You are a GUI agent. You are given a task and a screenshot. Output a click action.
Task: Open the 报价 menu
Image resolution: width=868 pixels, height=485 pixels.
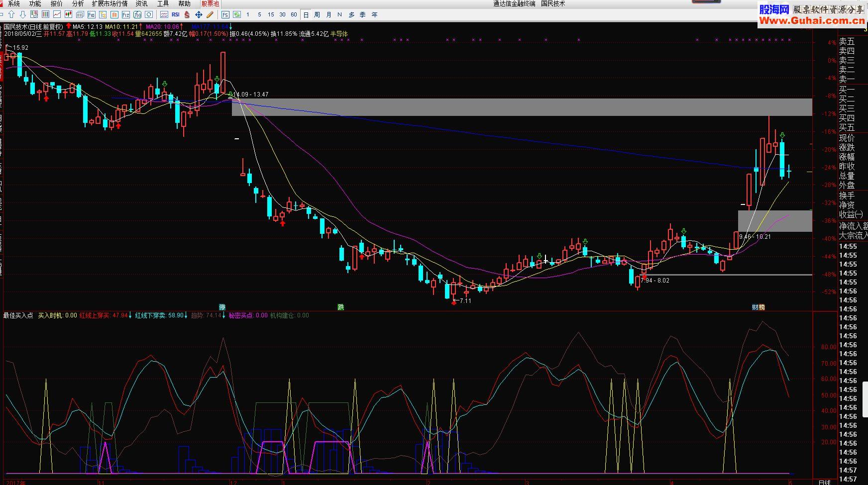(57, 3)
